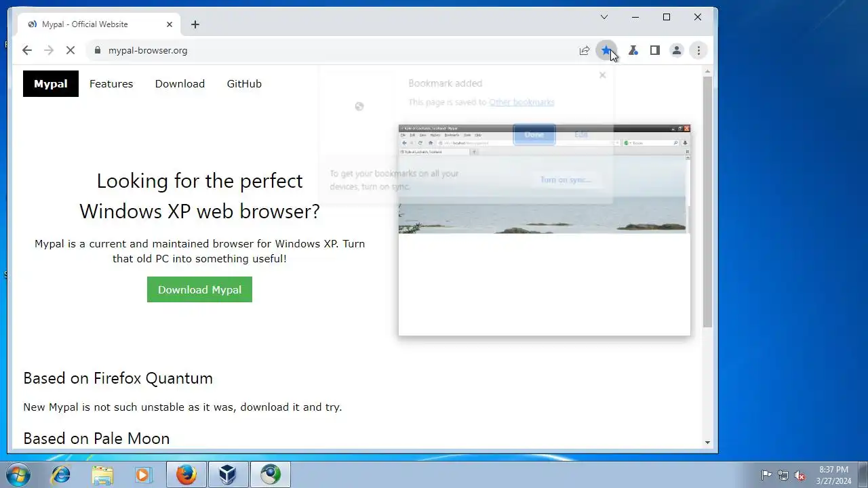Screen dimensions: 868x488
Task: Go back with the browser back arrow
Action: (x=27, y=50)
